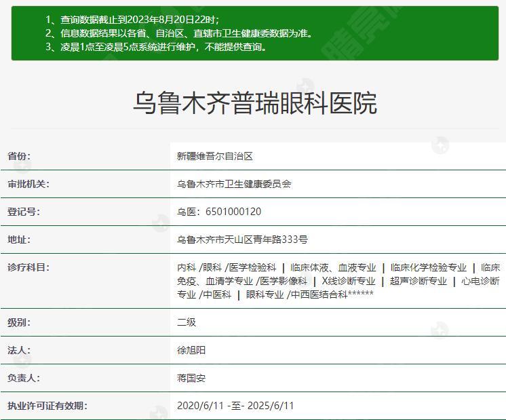
Task: Click the notice line about 凌晨1点至凌晨5点系统维护
Action: (156, 47)
